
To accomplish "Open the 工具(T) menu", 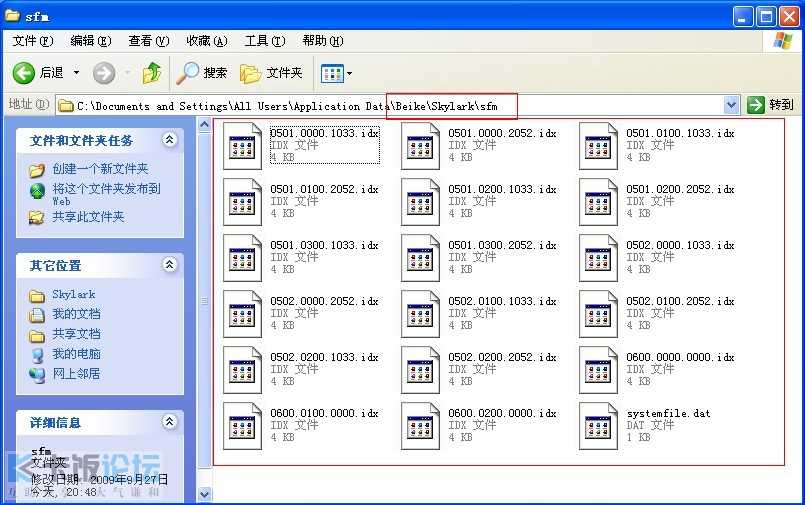I will click(x=264, y=41).
